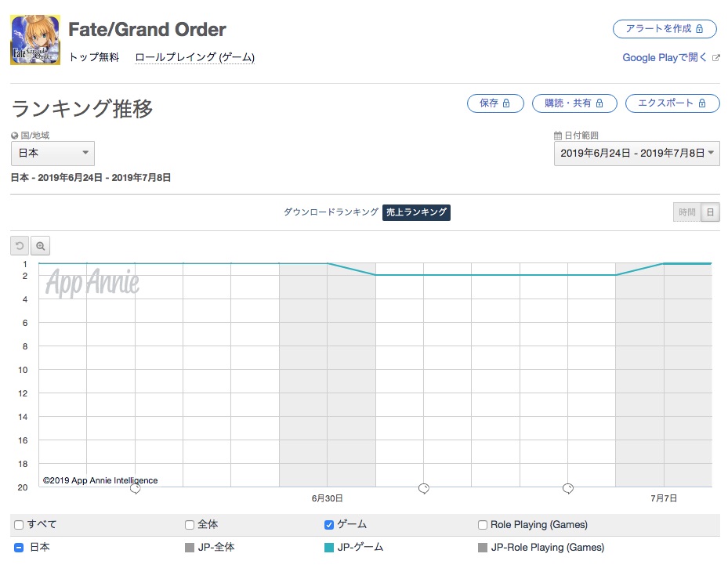Screen dimensions: 728x579
Task: Open the date range dropdown
Action: click(x=637, y=154)
